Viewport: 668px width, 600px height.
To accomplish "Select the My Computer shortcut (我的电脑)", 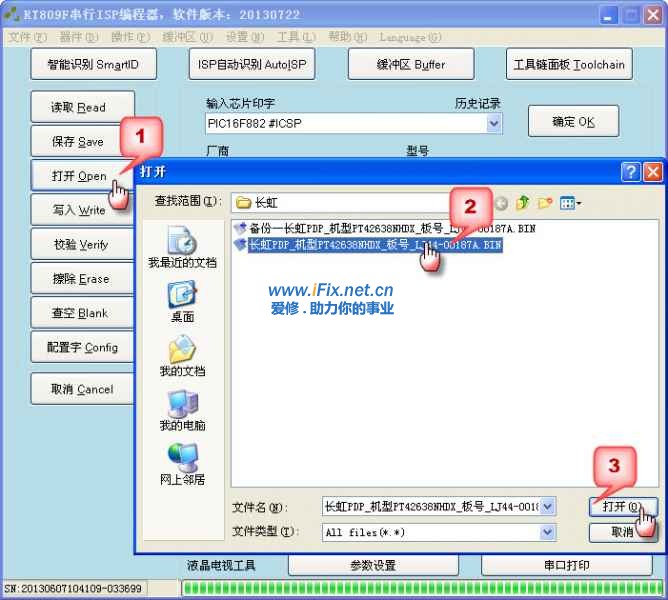I will tap(182, 409).
